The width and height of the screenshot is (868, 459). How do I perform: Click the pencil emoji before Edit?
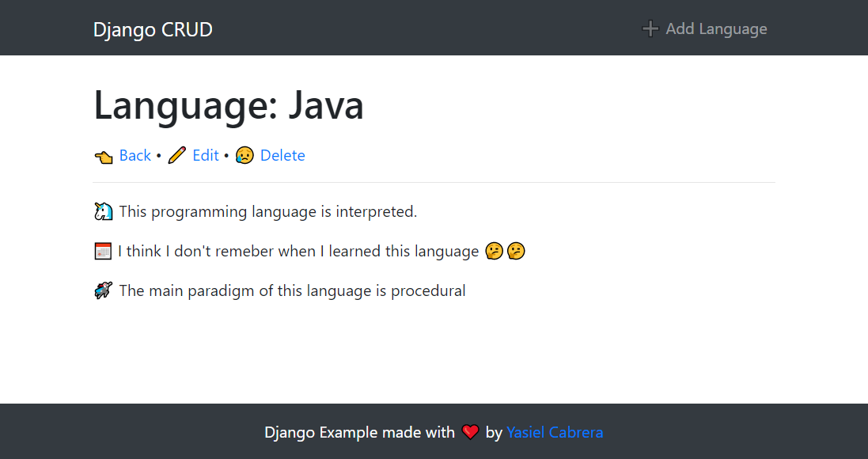pyautogui.click(x=176, y=156)
